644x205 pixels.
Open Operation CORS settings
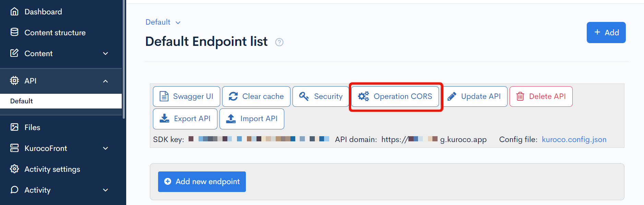pyautogui.click(x=395, y=97)
